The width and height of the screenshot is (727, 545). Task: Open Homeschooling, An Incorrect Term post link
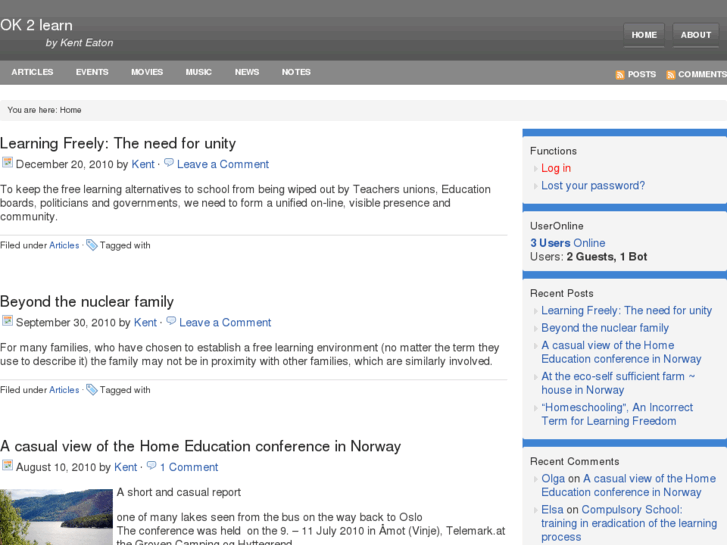(x=617, y=414)
